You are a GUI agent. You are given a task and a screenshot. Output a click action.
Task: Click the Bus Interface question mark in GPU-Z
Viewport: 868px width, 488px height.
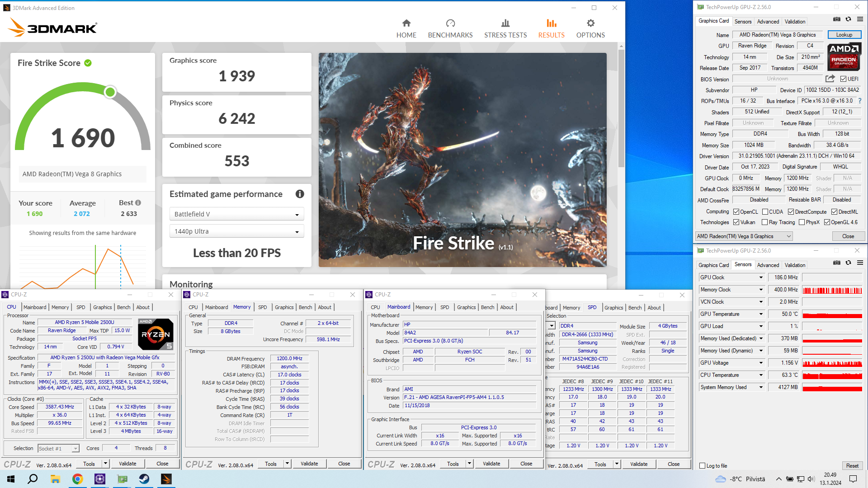coord(860,101)
